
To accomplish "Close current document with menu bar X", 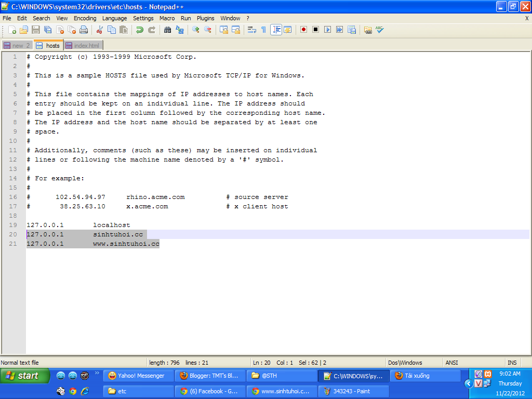I will pos(527,18).
